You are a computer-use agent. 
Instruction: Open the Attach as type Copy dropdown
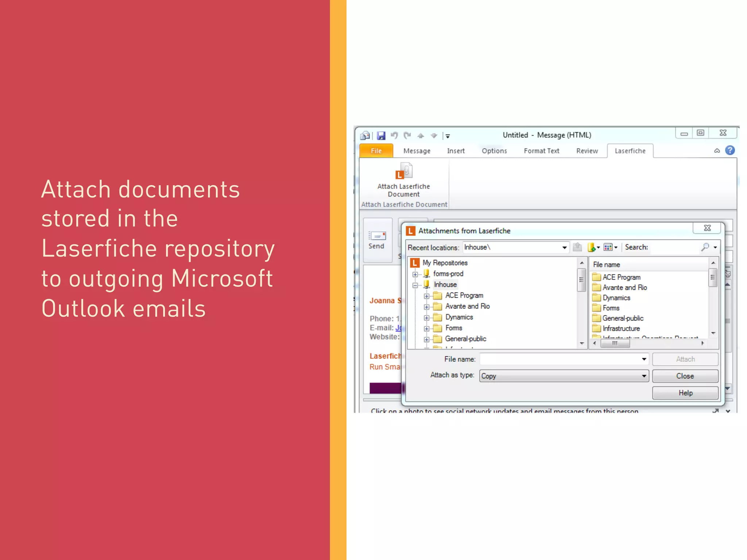(564, 376)
